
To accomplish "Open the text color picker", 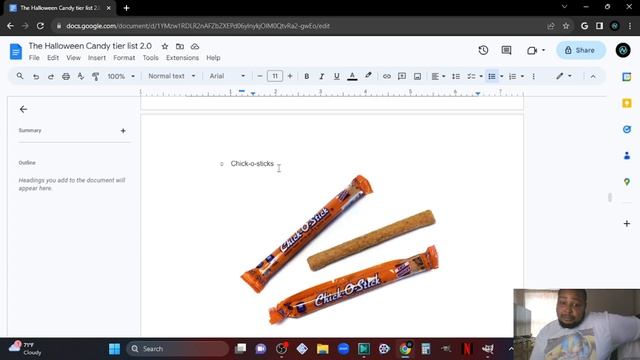I will (x=352, y=76).
